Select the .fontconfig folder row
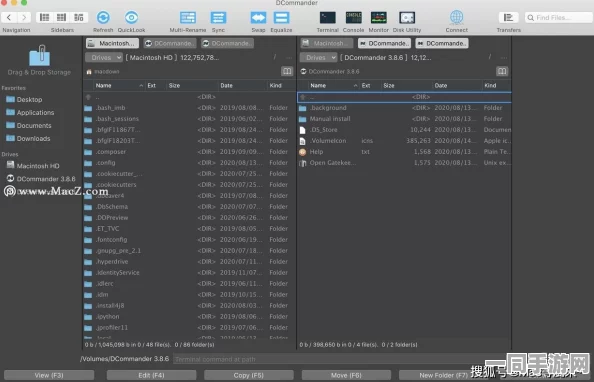594x382 pixels. pos(189,240)
